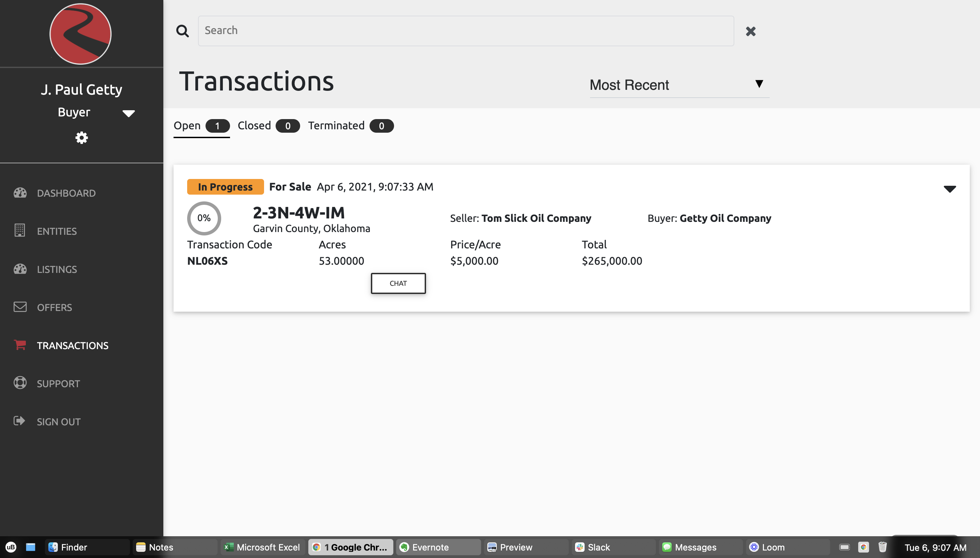Open the Trash in the system tray

click(x=883, y=547)
